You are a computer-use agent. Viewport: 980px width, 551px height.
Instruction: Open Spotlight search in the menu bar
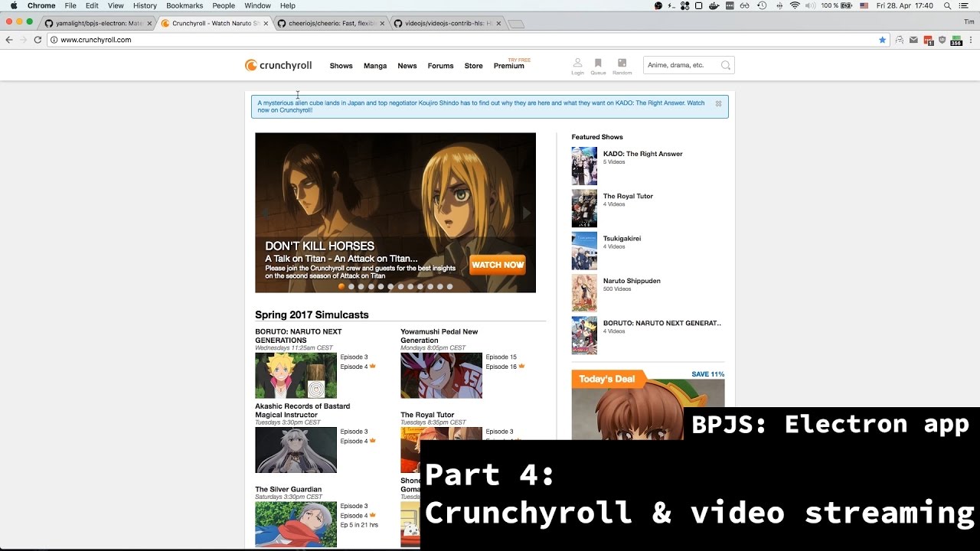pos(949,5)
